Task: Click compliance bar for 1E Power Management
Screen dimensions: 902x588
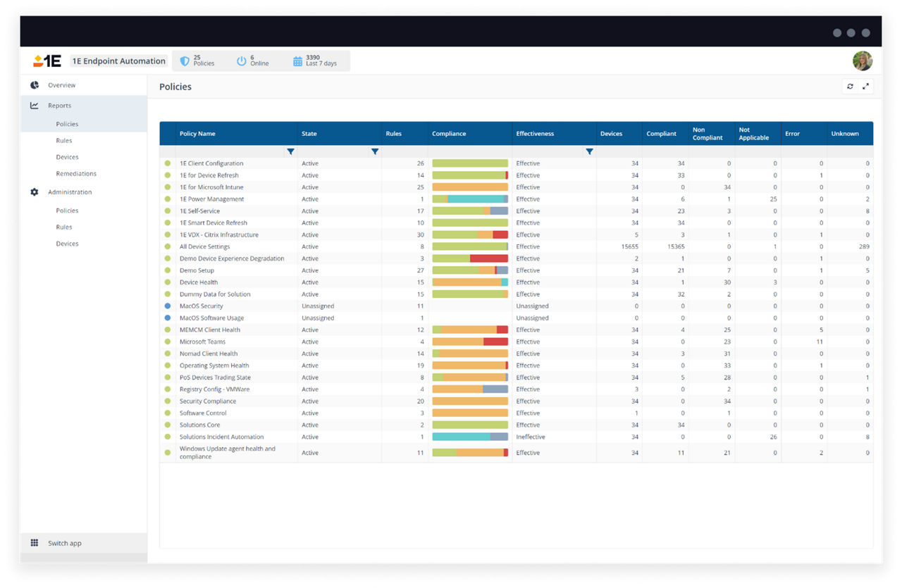Action: (x=470, y=199)
